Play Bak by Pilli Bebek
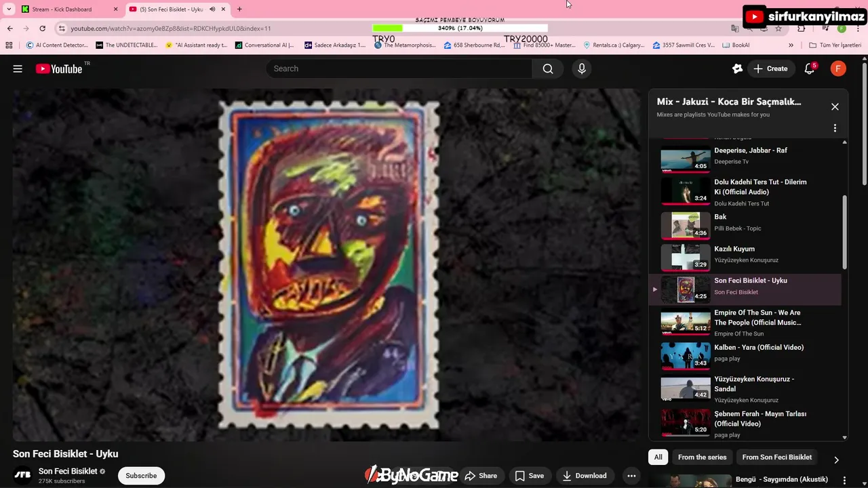The image size is (868, 488). coord(745,226)
